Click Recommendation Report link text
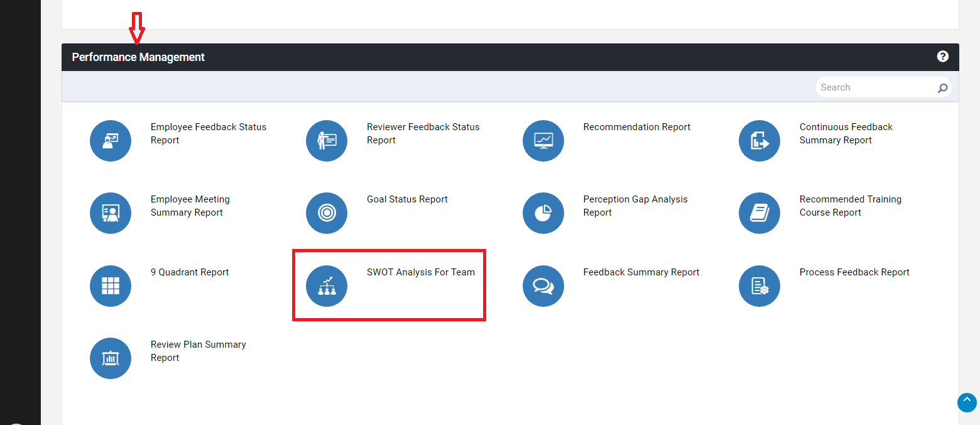 (637, 127)
